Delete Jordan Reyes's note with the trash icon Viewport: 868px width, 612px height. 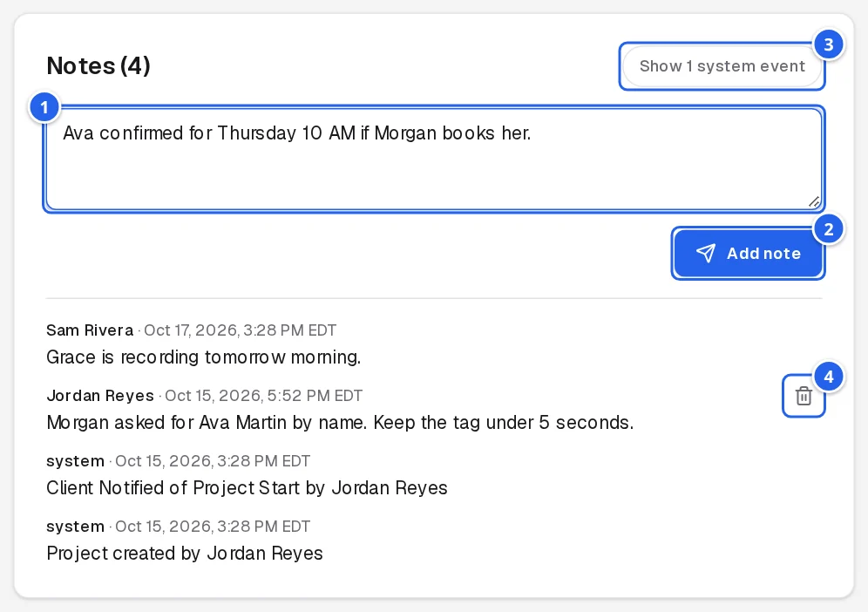pyautogui.click(x=804, y=396)
